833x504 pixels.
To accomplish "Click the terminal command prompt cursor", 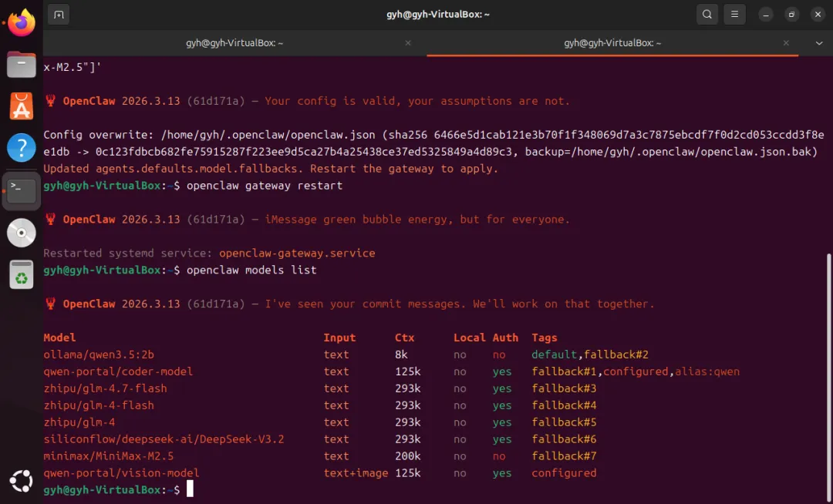I will pyautogui.click(x=190, y=490).
